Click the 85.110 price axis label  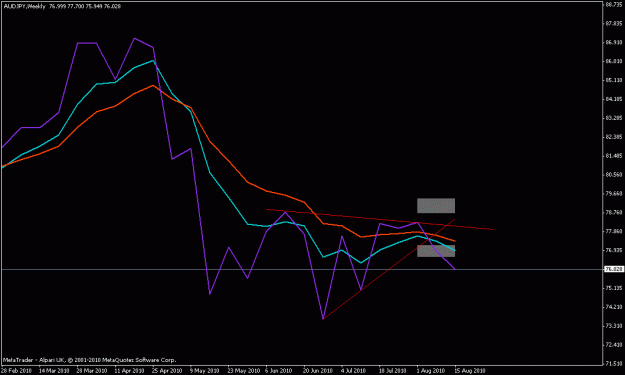click(614, 80)
